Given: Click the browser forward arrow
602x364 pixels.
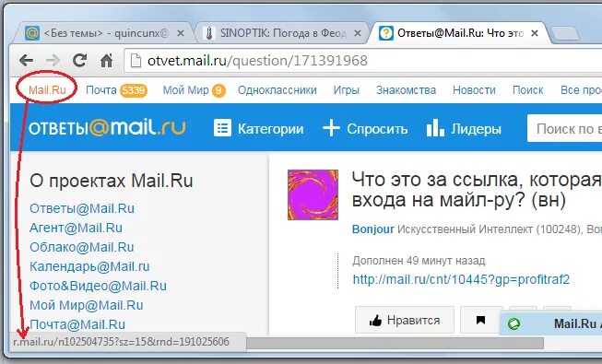Looking at the screenshot, I should [x=53, y=60].
